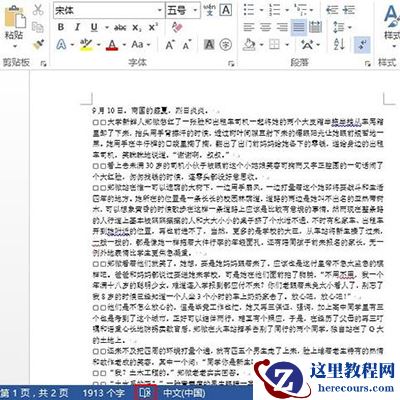
Task: Increase paragraph indent
Action: pyautogui.click(x=349, y=10)
